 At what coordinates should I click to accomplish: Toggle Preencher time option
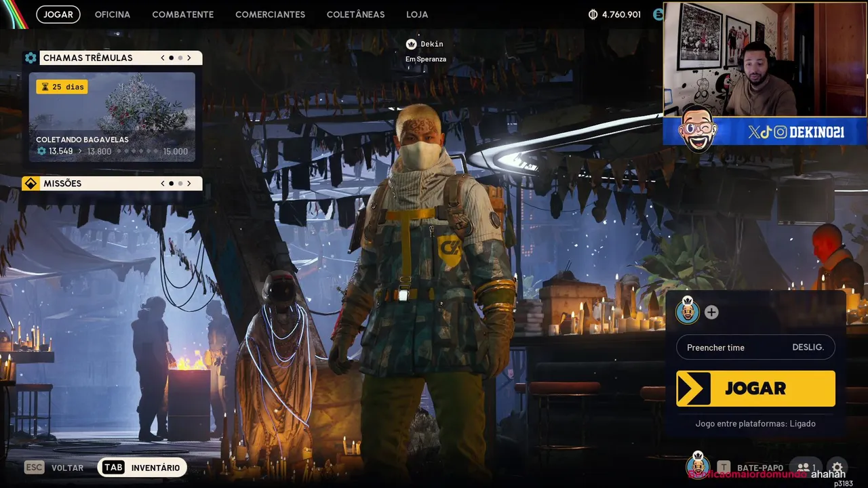pos(755,347)
